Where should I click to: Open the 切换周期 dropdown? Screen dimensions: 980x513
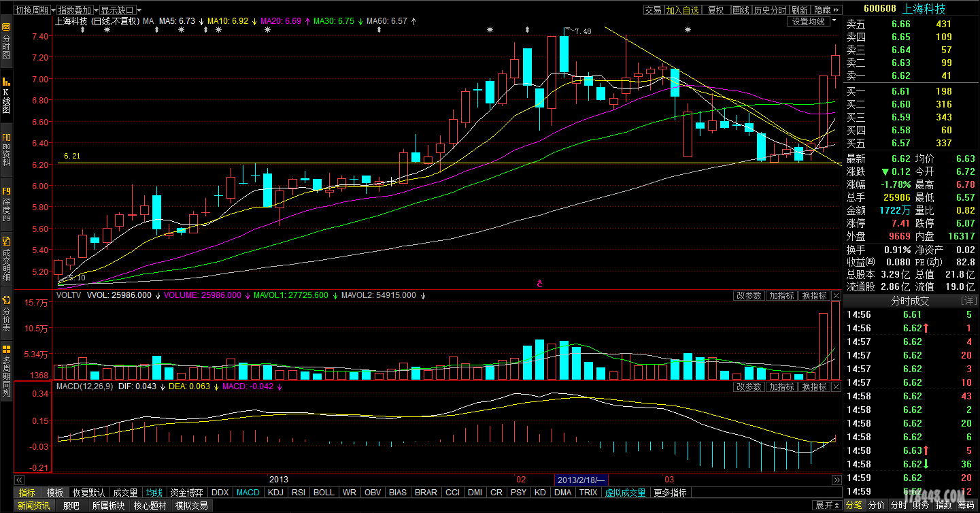(x=34, y=10)
